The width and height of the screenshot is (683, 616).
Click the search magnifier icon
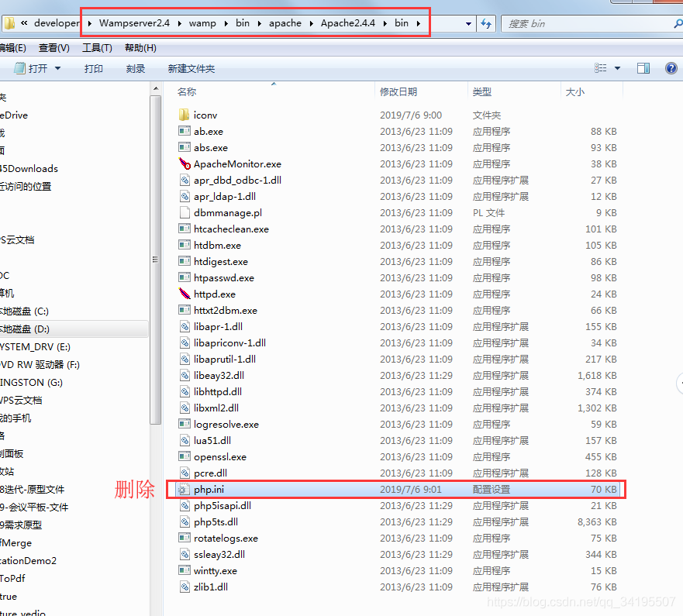pos(678,23)
